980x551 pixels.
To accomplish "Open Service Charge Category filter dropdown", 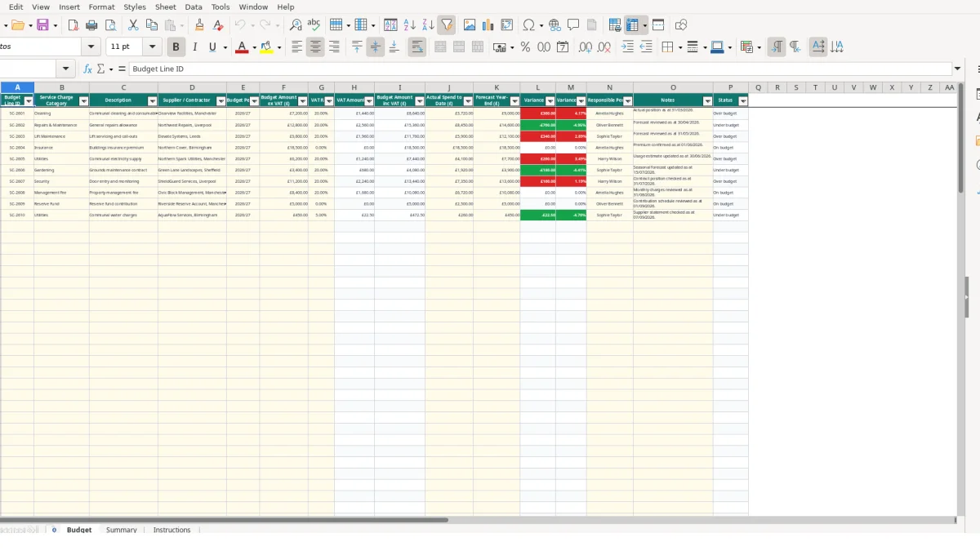I will point(83,101).
